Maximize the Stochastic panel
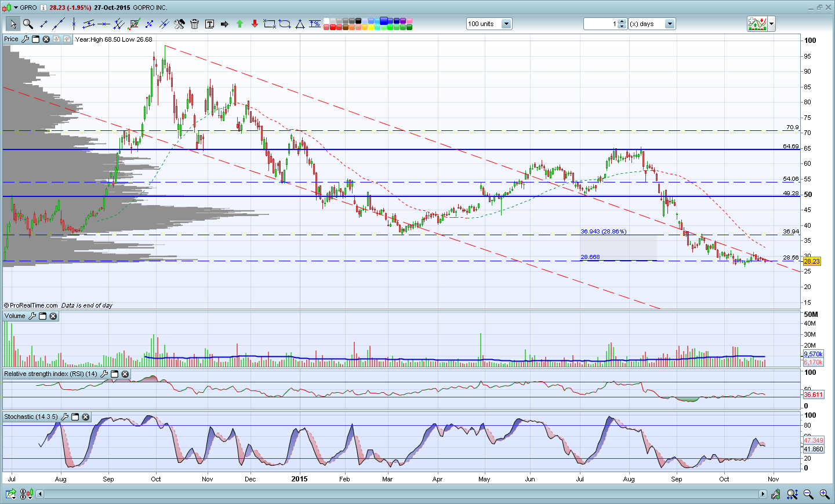Screen dimensions: 835x504 (75, 417)
